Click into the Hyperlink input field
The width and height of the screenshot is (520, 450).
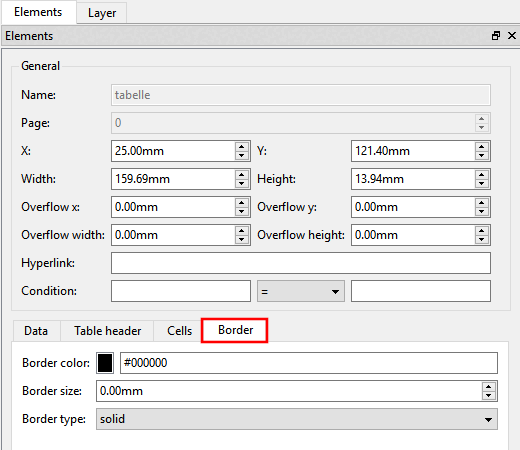pyautogui.click(x=301, y=263)
